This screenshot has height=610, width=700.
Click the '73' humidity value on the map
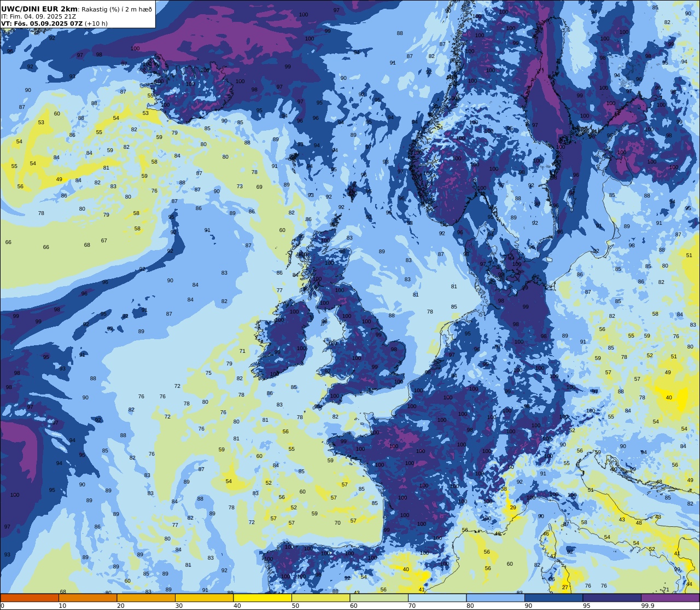240,187
